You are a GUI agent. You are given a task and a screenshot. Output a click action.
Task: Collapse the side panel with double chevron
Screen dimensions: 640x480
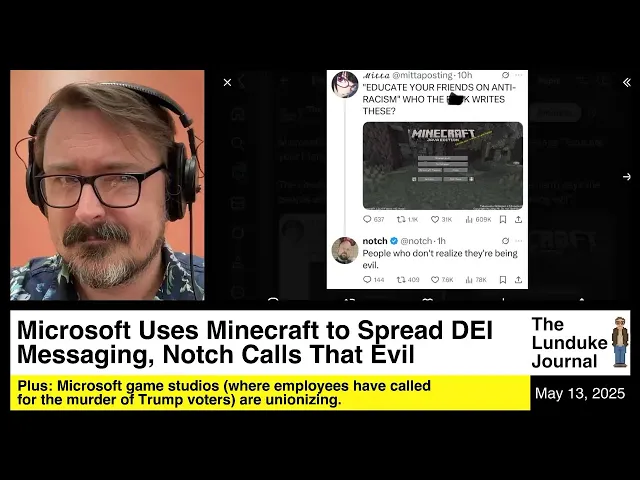627,82
